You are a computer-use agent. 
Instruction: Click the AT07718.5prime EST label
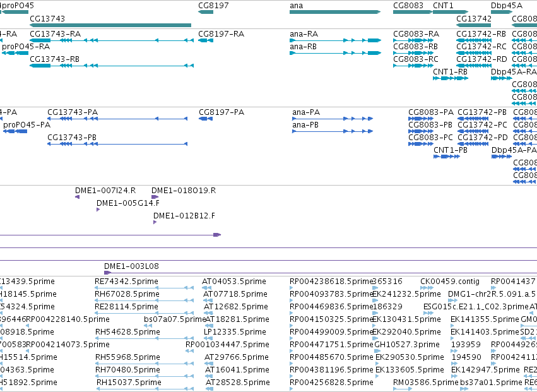point(235,294)
